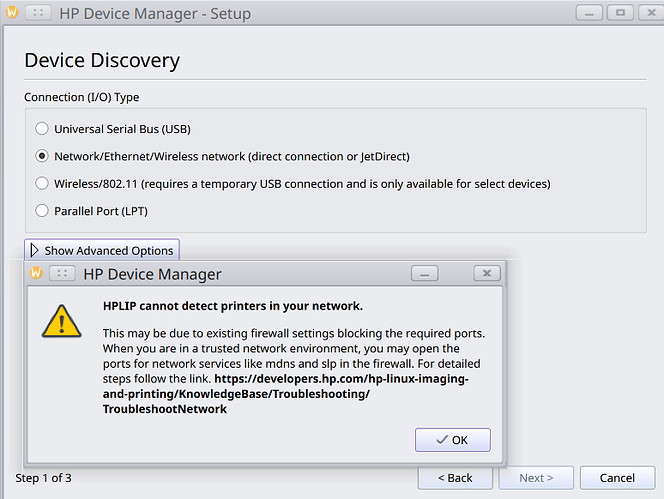The width and height of the screenshot is (664, 499).
Task: Choose Wireless/802.11 connection radio button
Action: [42, 183]
